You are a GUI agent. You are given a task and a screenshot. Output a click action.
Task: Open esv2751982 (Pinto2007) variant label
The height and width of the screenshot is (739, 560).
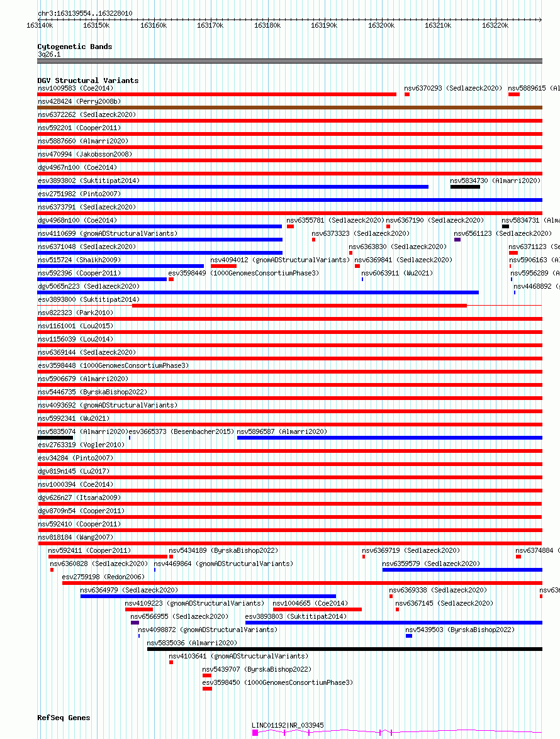(79, 194)
